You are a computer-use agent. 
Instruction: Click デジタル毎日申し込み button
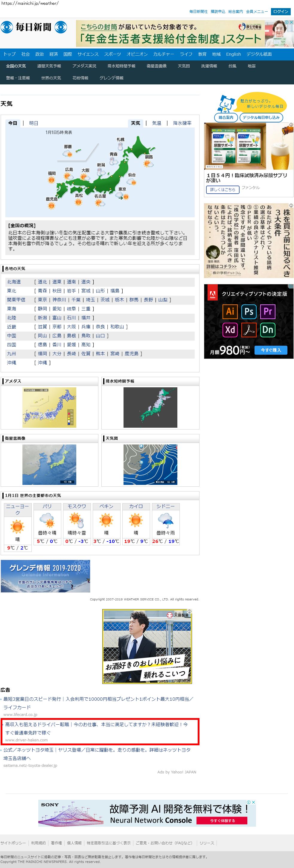(261, 118)
